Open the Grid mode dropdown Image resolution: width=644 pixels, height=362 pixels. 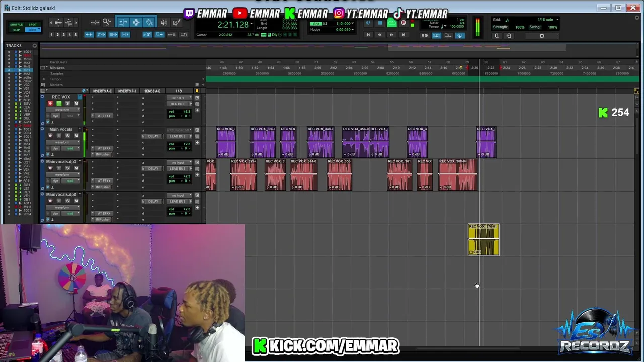(x=33, y=30)
